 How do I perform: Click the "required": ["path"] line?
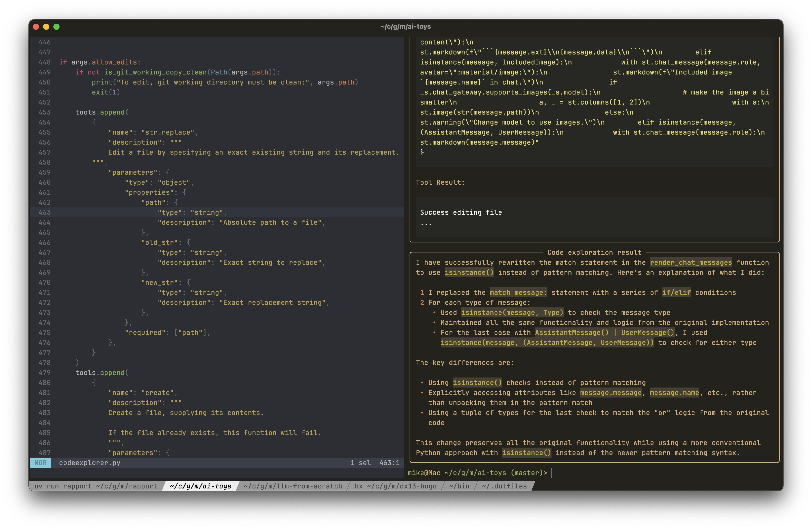point(168,333)
